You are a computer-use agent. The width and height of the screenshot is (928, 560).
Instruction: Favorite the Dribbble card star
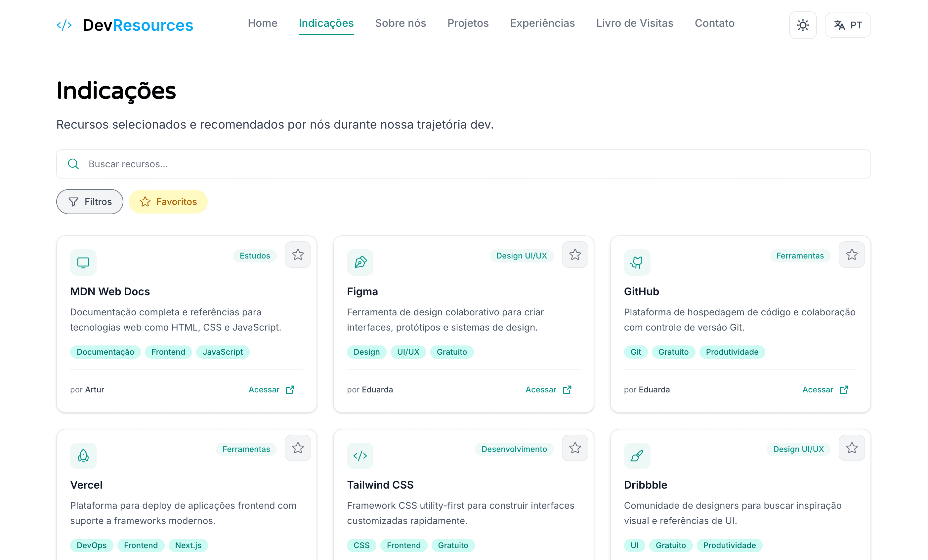(x=852, y=448)
